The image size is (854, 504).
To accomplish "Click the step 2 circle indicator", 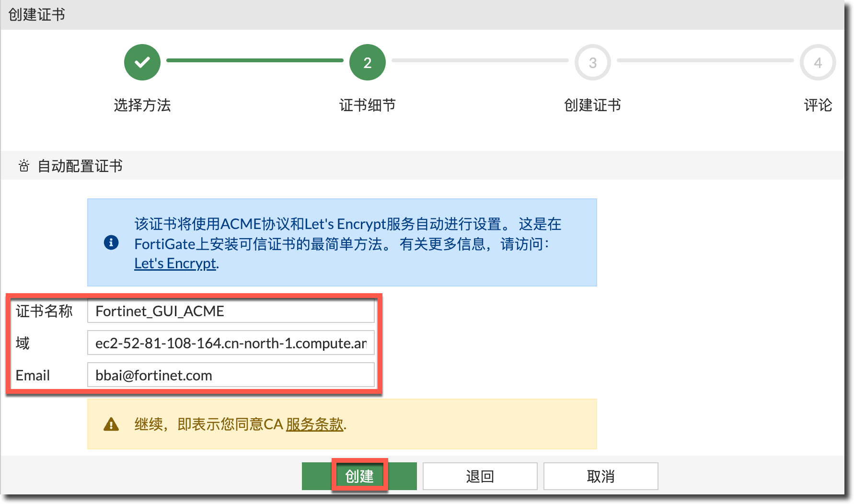I will point(367,62).
